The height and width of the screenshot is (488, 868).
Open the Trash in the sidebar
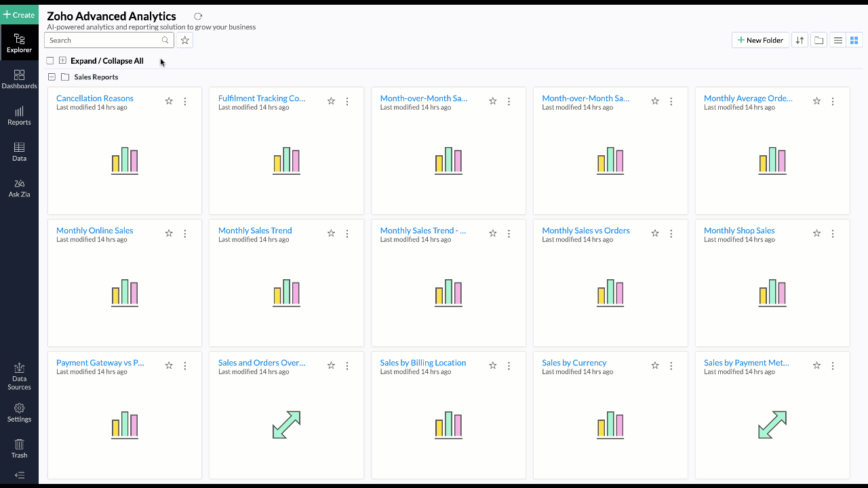click(19, 448)
